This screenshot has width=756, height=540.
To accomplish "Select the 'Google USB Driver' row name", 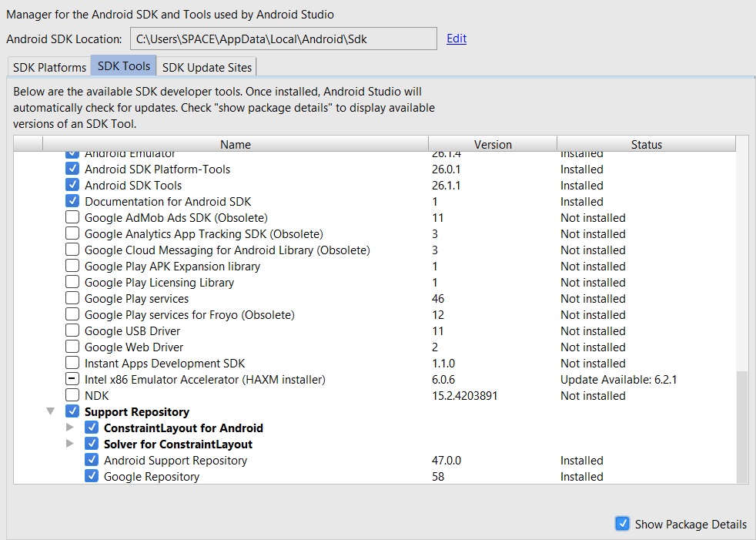I will pos(132,331).
